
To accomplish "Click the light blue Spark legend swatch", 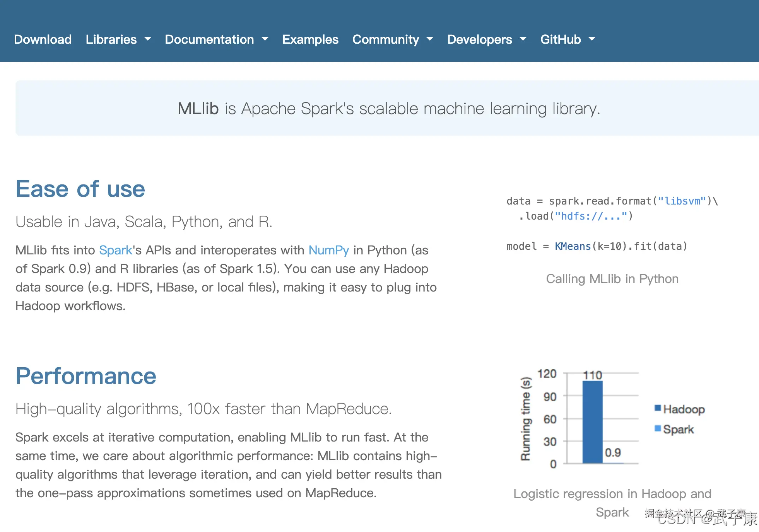I will pyautogui.click(x=658, y=428).
